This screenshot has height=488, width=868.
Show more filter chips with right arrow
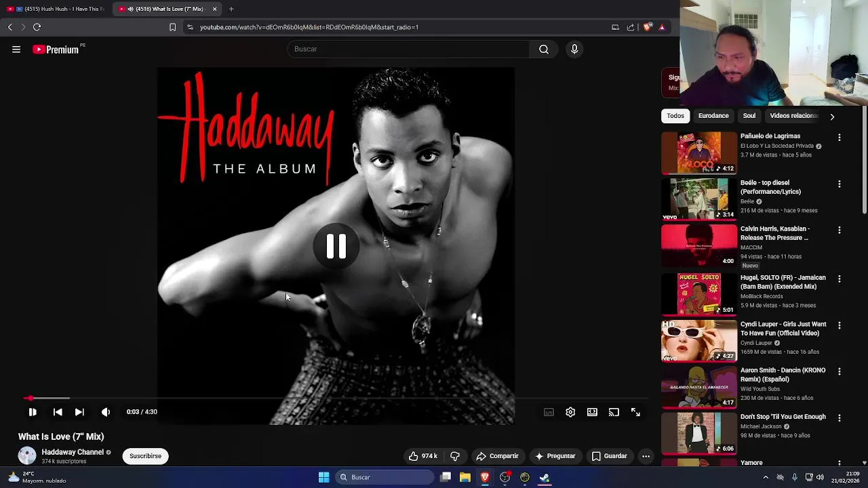832,117
